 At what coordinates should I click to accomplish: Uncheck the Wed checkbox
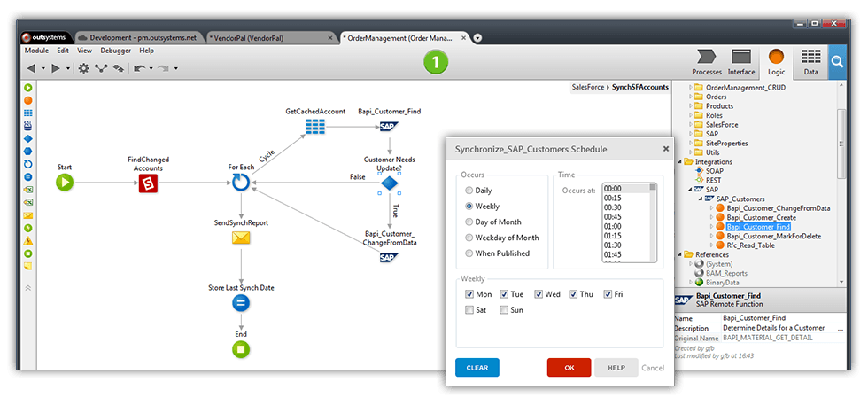click(x=539, y=294)
